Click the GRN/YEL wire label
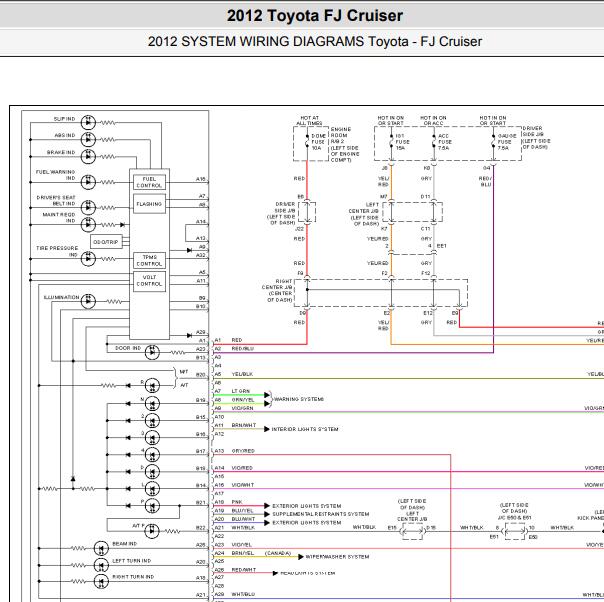 point(243,400)
